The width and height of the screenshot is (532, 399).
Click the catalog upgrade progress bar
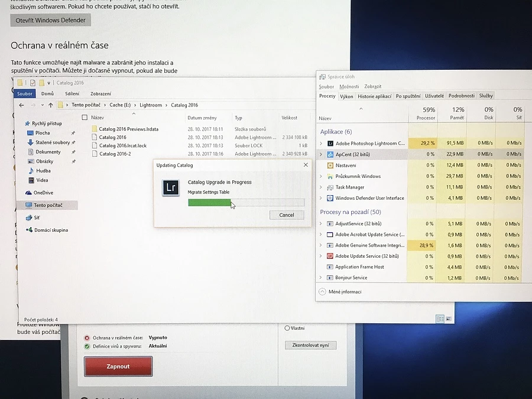(246, 203)
